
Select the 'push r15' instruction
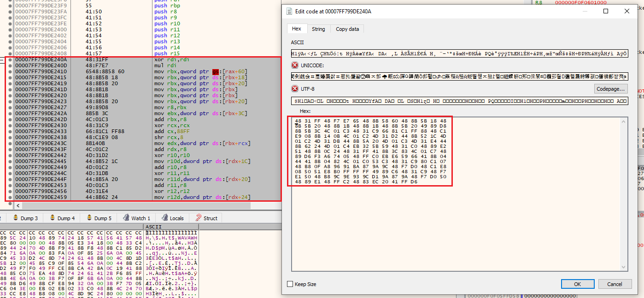167,53
